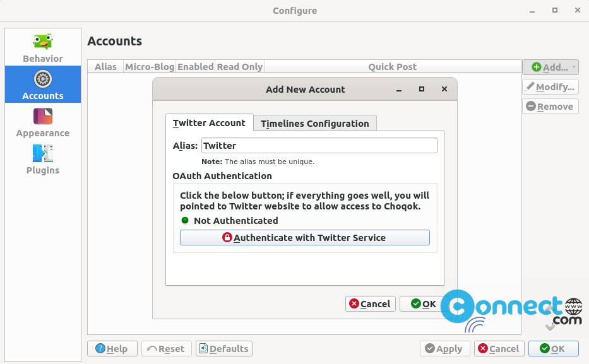Open Help from the Configure window
This screenshot has height=364, width=589.
click(x=112, y=349)
